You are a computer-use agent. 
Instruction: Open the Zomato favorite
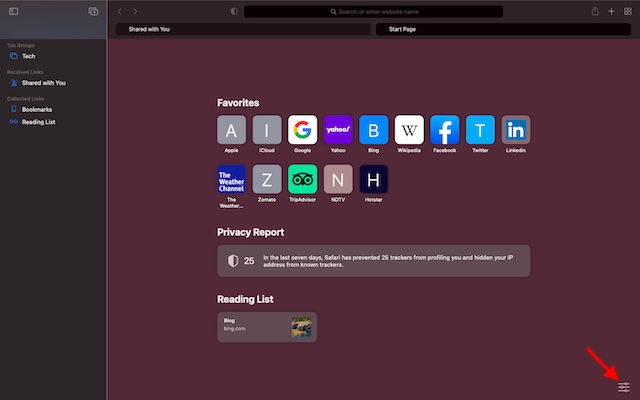coord(267,179)
